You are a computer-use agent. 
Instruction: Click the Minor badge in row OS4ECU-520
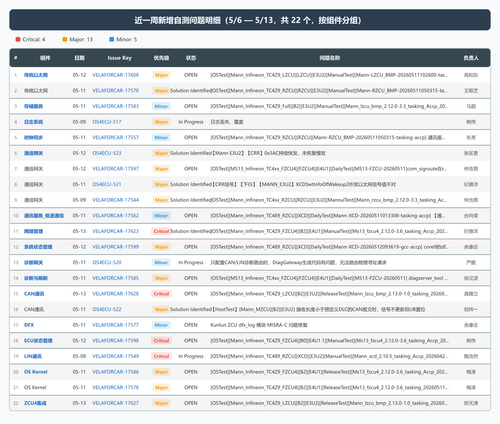[161, 263]
